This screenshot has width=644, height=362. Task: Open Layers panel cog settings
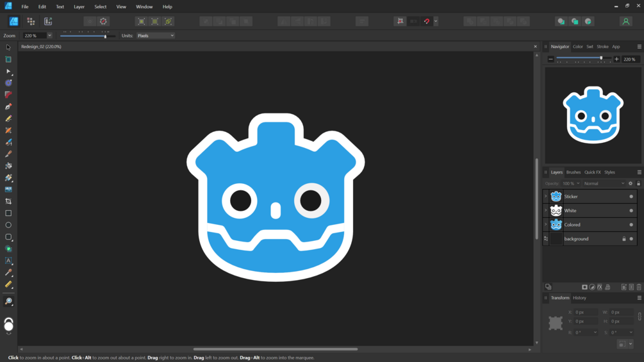[x=631, y=183]
